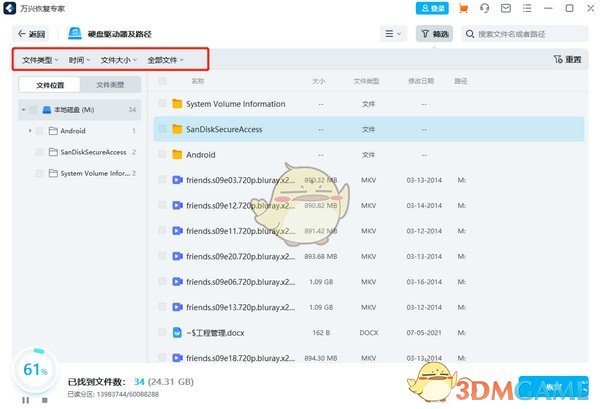Open the 全部文件 filter dropdown

[165, 60]
